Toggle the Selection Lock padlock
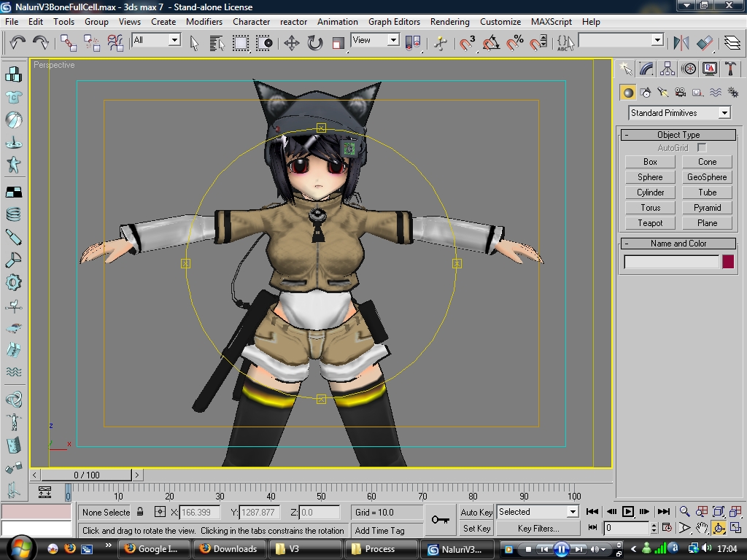 (141, 512)
